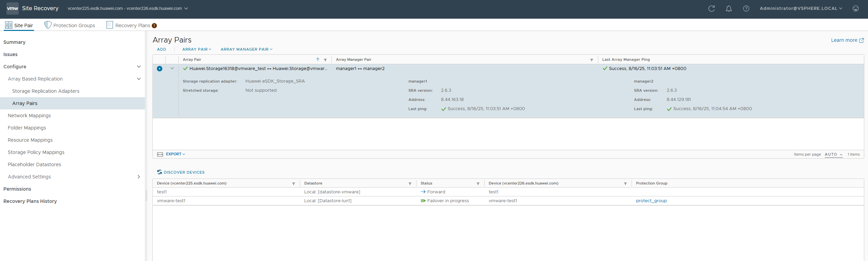The width and height of the screenshot is (868, 261).
Task: Click the Protection Groups shield icon
Action: pyautogui.click(x=48, y=25)
